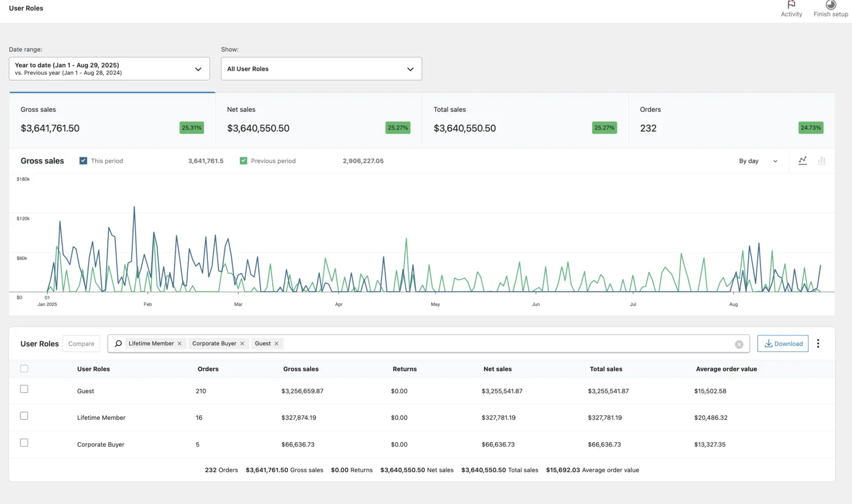Switch to line chart view
The width and height of the screenshot is (852, 504).
tap(803, 161)
